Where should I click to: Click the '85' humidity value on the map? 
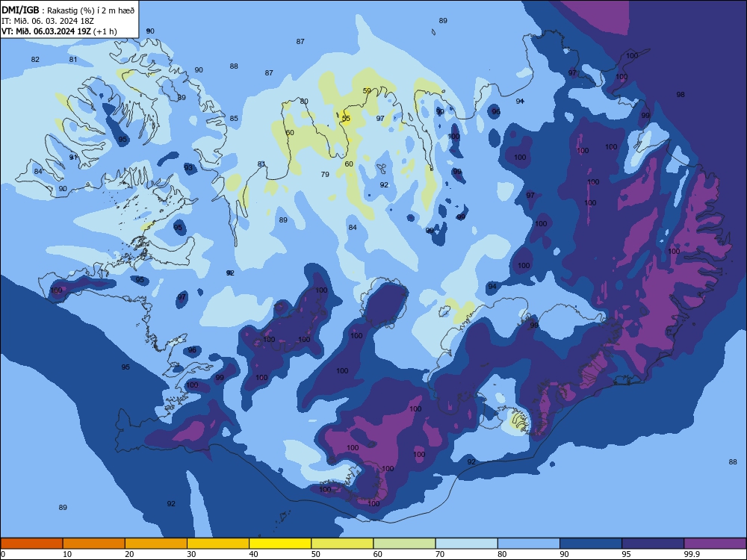(x=234, y=119)
